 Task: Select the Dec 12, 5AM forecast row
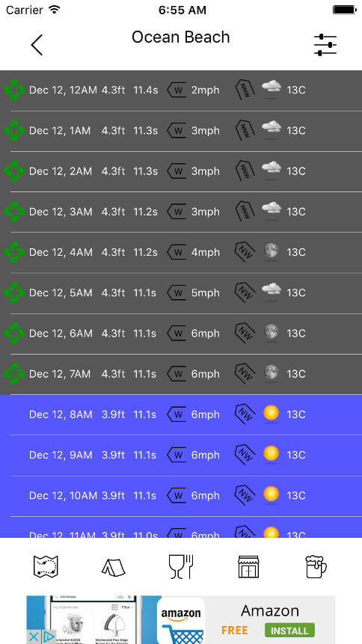[181, 293]
